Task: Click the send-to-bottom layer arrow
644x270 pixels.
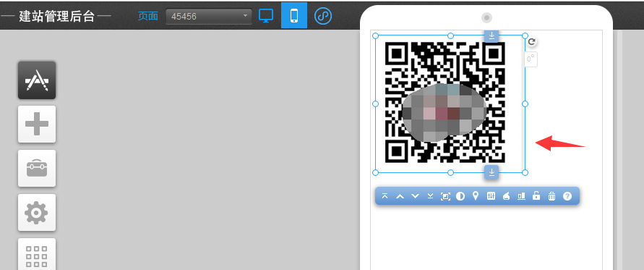Action: tap(430, 196)
